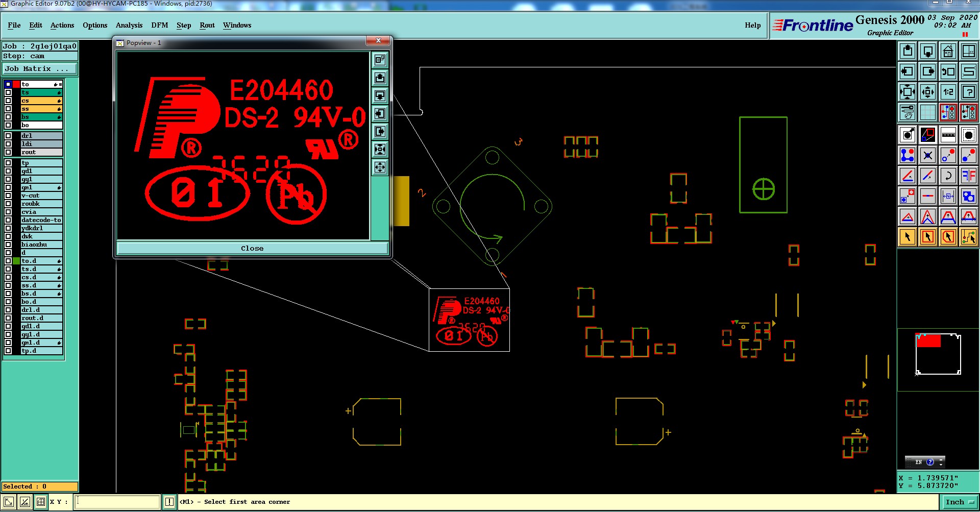
Task: Click the board overview thumbnail
Action: (x=938, y=354)
